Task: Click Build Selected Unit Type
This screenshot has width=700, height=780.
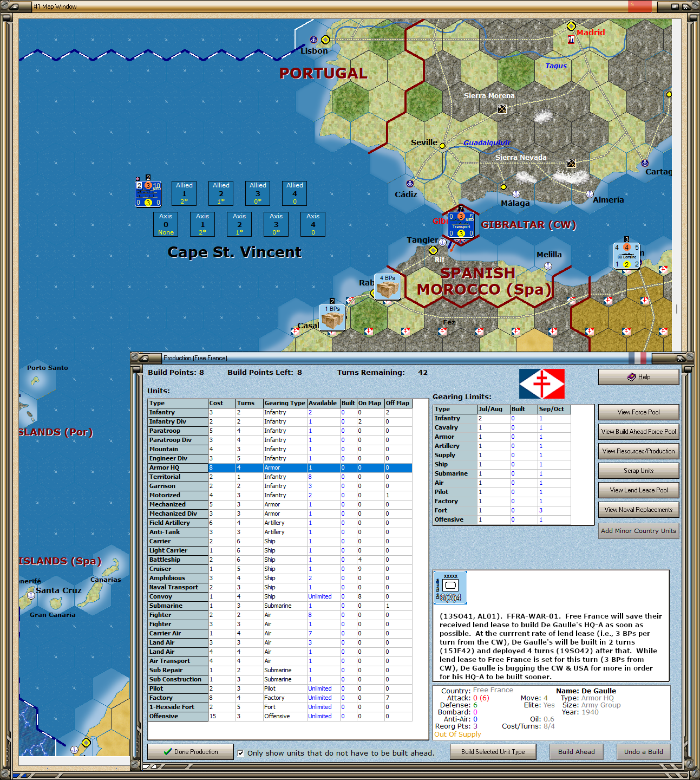Action: pos(493,752)
